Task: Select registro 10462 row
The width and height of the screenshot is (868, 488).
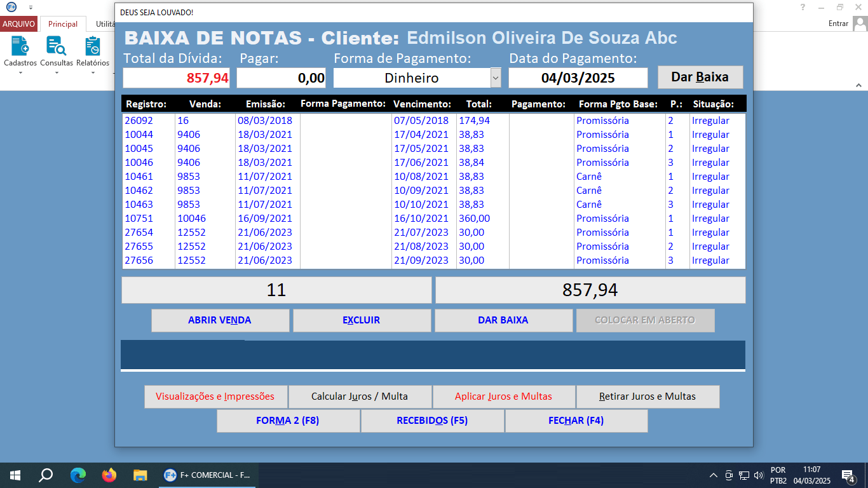Action: [x=433, y=191]
